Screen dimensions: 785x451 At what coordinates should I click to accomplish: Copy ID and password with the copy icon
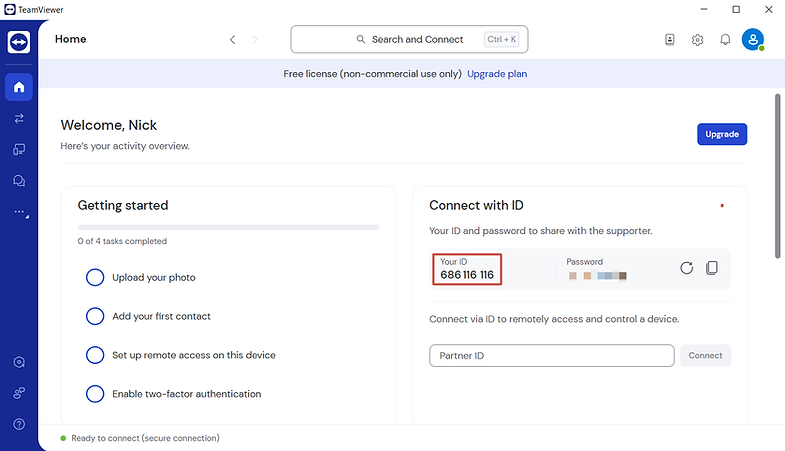click(x=711, y=268)
